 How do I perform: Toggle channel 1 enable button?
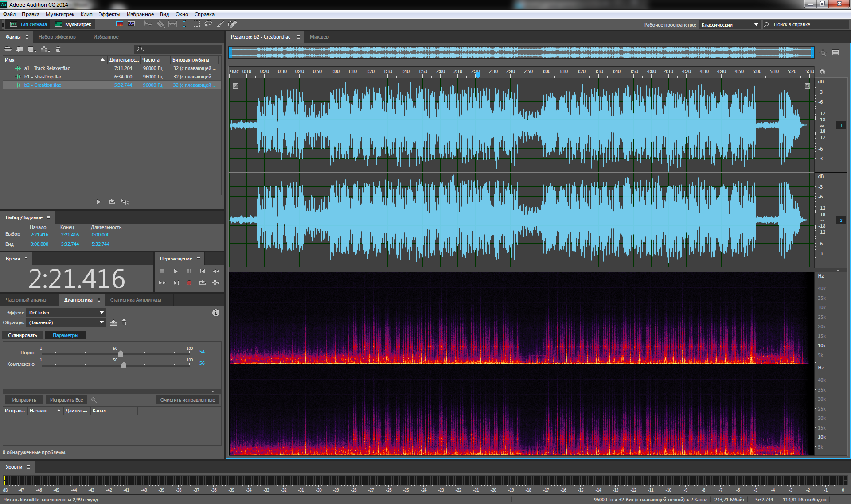[841, 126]
